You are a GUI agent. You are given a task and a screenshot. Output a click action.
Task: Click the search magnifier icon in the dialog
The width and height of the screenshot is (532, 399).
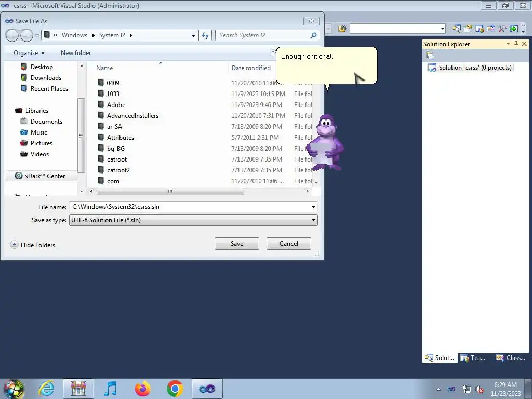[x=313, y=35]
